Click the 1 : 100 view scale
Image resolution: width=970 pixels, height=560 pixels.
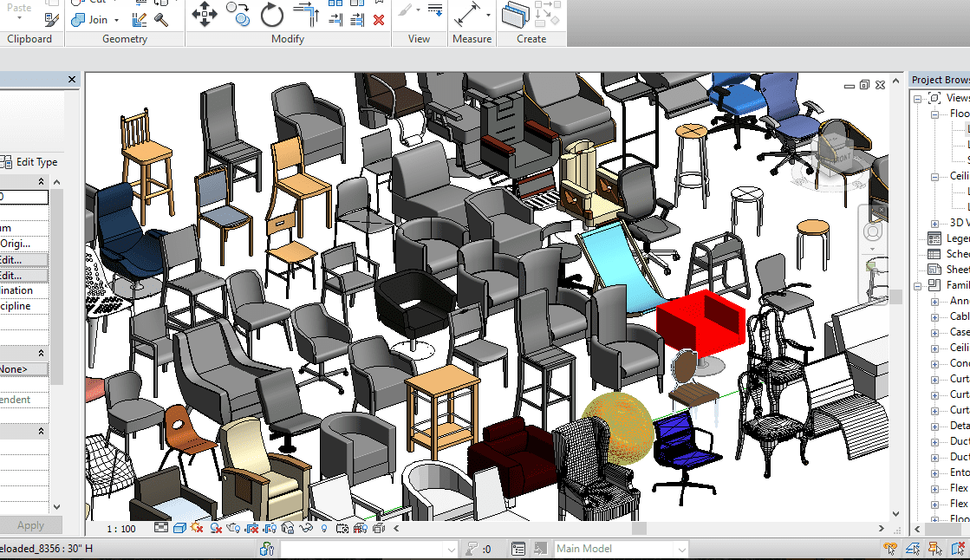[x=121, y=528]
